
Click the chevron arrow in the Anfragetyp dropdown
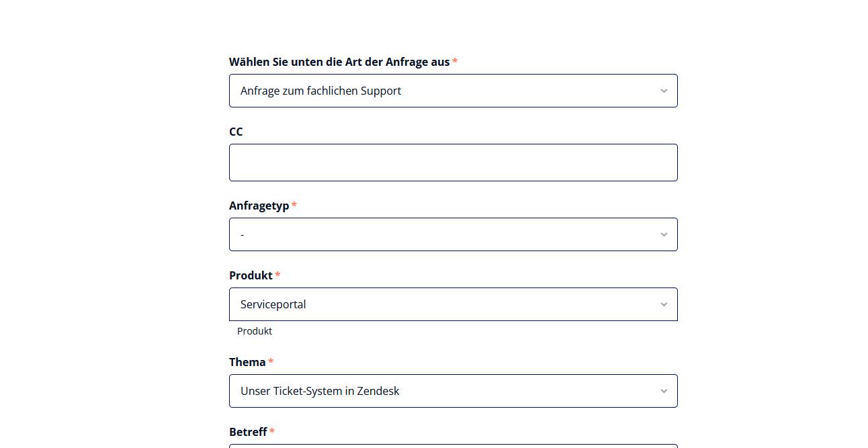[664, 234]
